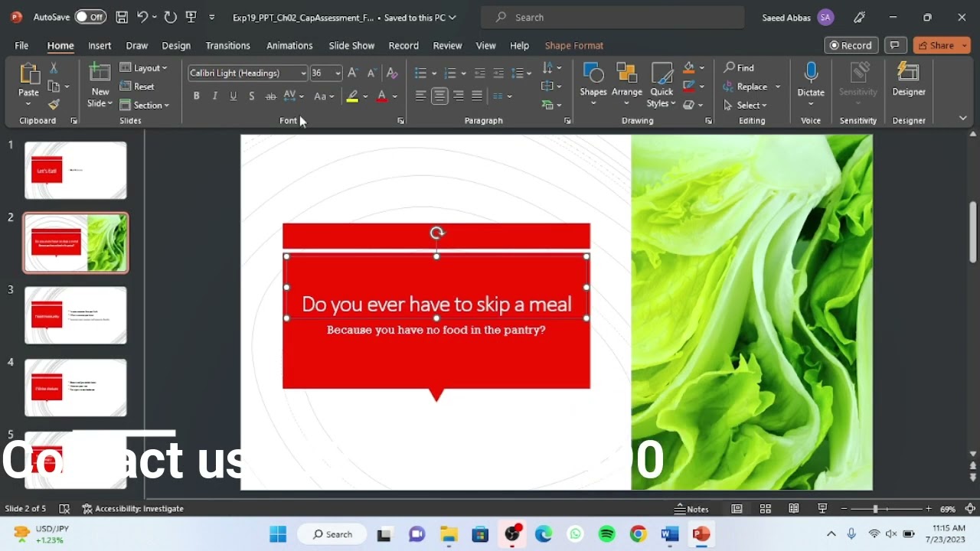980x551 pixels.
Task: Switch to the Insert tab
Action: [100, 45]
